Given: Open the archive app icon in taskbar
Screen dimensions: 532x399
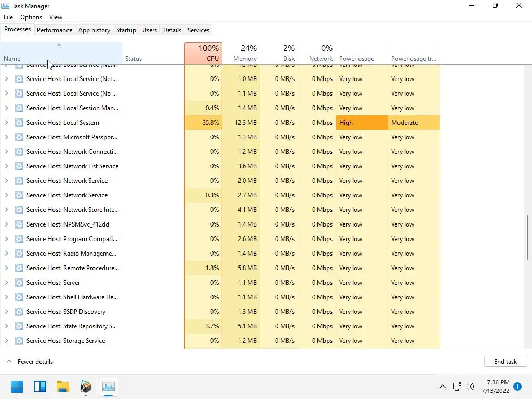Looking at the screenshot, I should pos(86,387).
